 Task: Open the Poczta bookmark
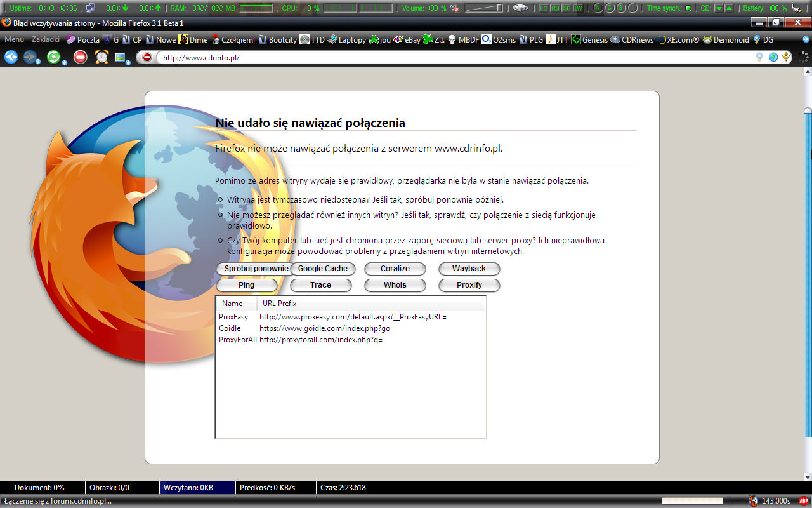82,39
